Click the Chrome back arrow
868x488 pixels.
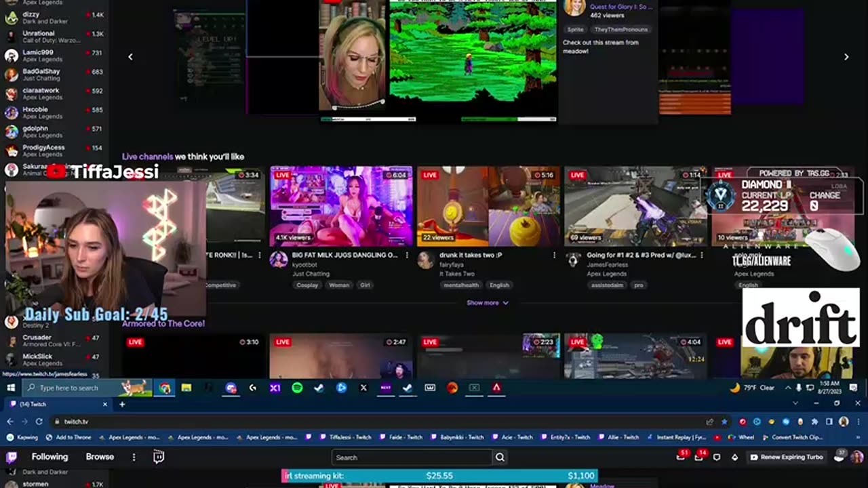tap(10, 422)
